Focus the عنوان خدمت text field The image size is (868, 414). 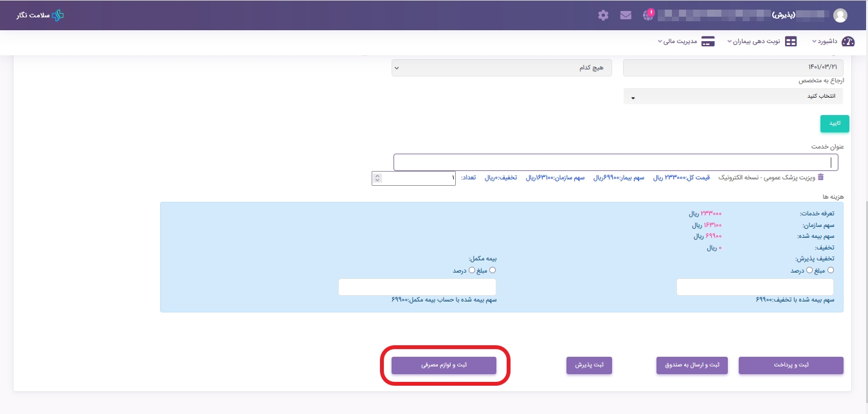coord(615,163)
